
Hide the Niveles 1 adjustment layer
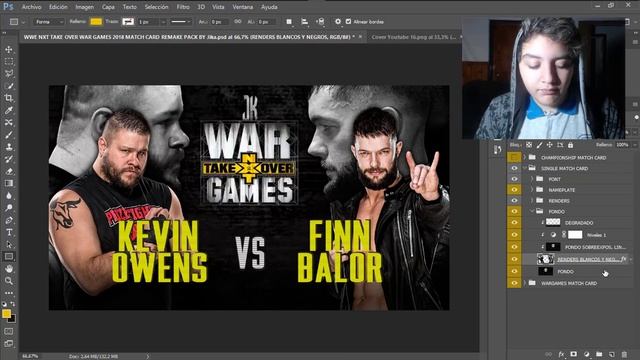tap(514, 235)
